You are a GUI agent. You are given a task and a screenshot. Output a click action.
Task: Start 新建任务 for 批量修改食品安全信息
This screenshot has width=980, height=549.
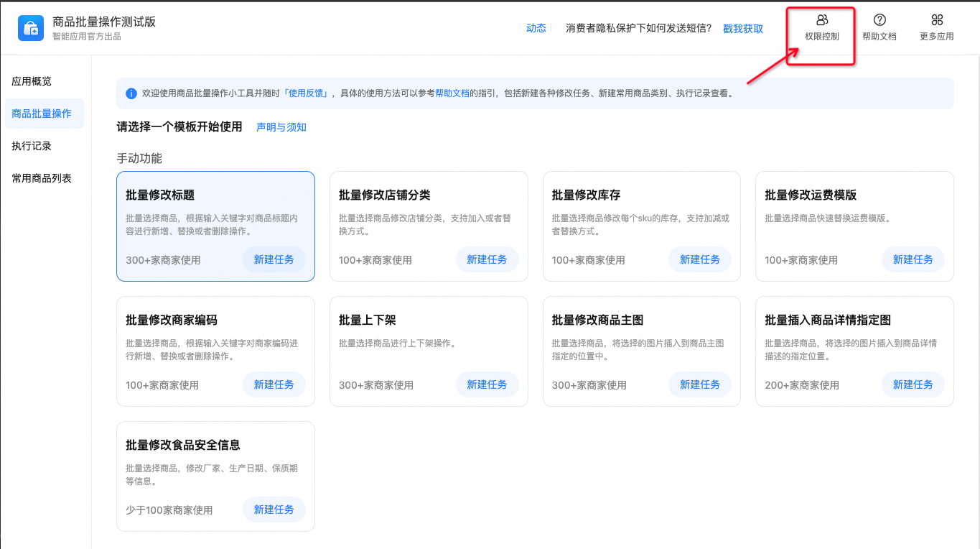tap(274, 509)
